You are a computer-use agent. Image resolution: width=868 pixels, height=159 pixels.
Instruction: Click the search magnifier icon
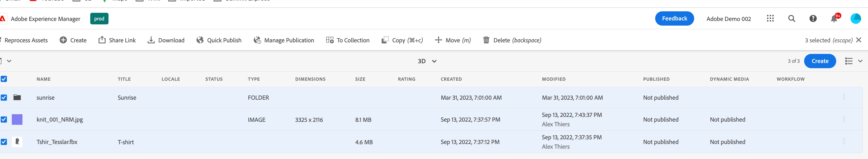792,18
